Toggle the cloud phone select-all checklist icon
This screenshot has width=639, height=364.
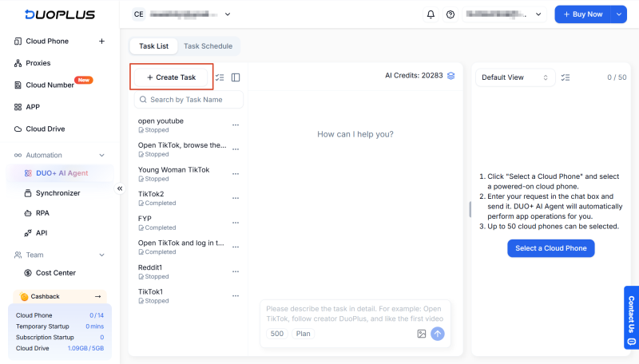pos(566,77)
